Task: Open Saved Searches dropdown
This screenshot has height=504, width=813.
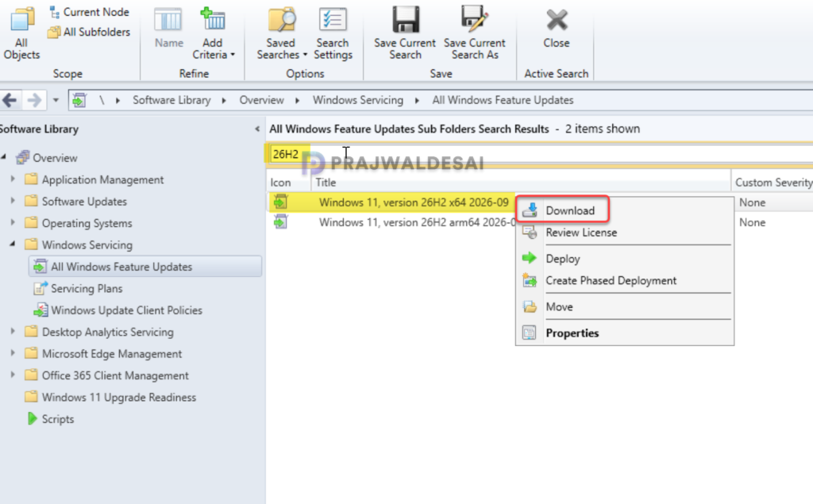Action: point(282,33)
